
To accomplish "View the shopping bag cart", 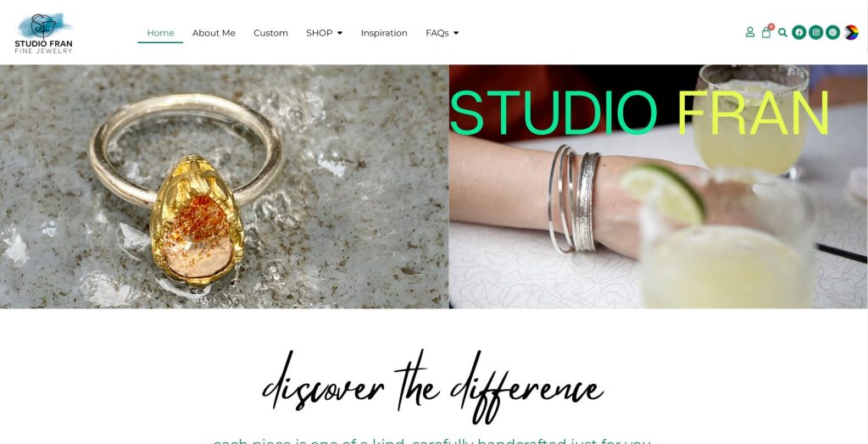I will (x=766, y=33).
